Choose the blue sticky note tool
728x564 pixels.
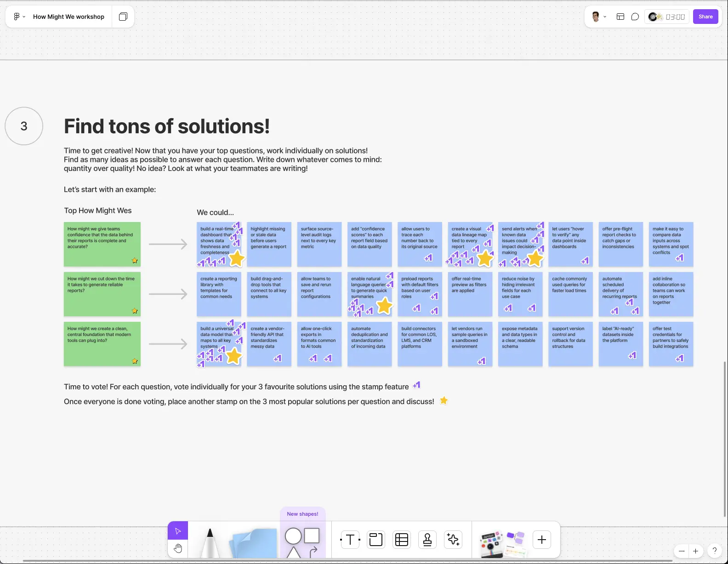click(x=253, y=542)
